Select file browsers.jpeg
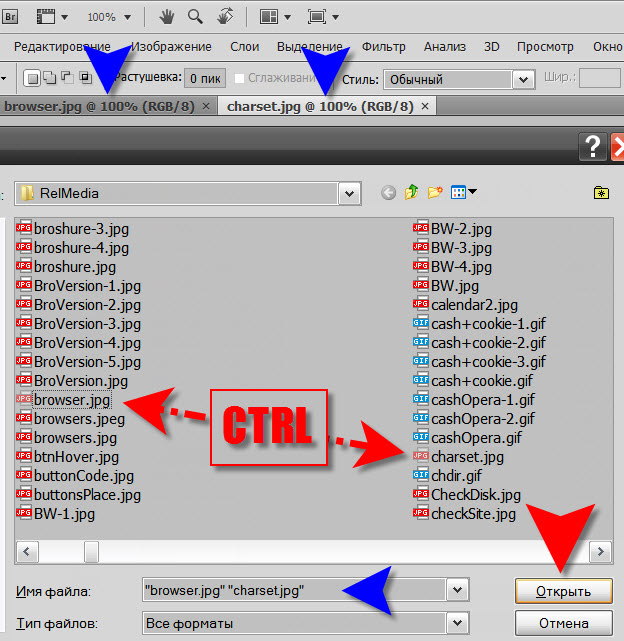The height and width of the screenshot is (641, 624). (x=71, y=419)
